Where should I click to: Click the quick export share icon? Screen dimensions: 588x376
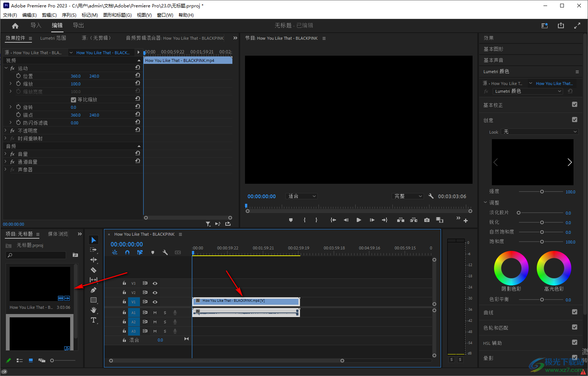click(561, 26)
